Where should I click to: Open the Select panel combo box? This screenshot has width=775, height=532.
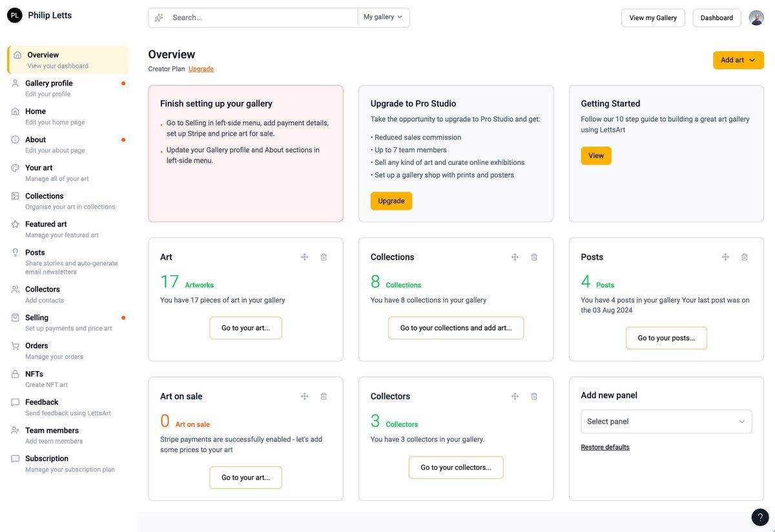tap(666, 422)
